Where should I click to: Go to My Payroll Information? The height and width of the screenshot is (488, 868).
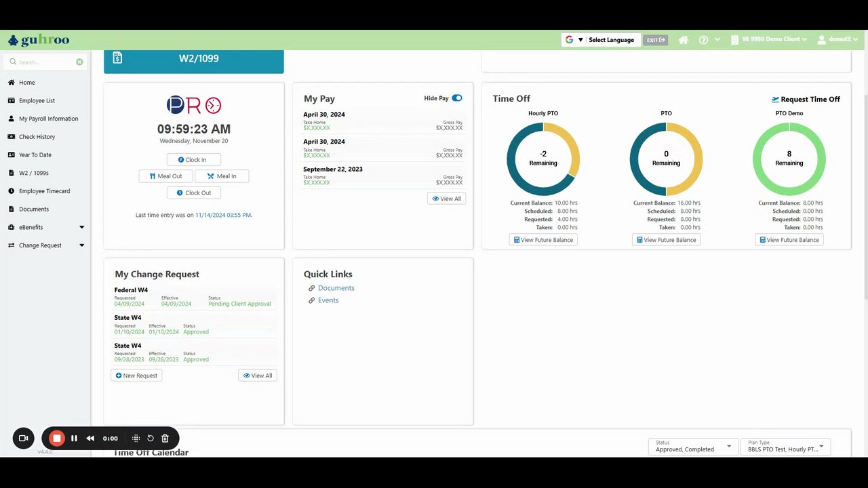point(48,119)
